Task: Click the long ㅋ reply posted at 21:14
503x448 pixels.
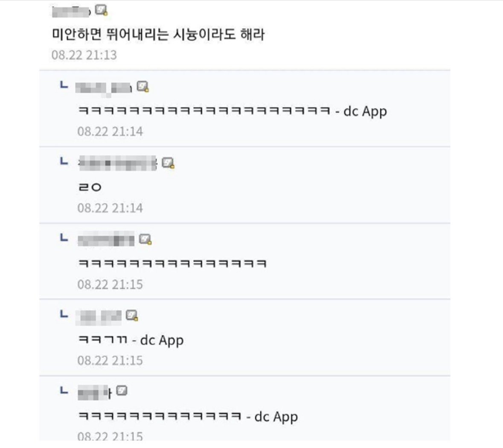Action: tap(233, 111)
